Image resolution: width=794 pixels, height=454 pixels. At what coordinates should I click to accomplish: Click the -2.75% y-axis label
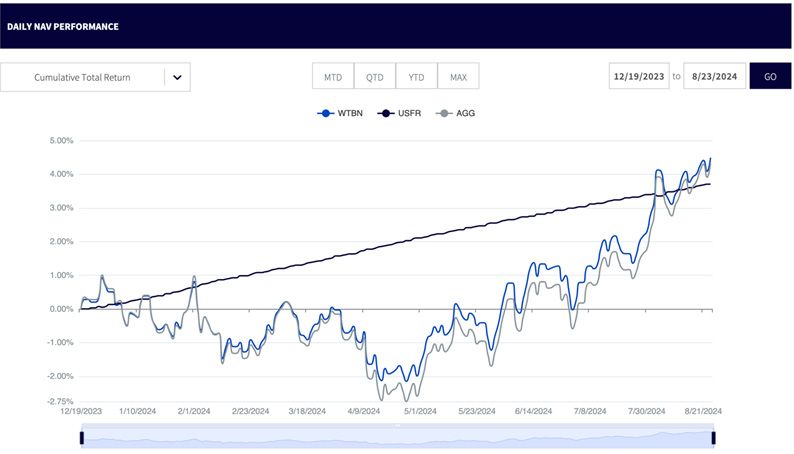coord(60,401)
